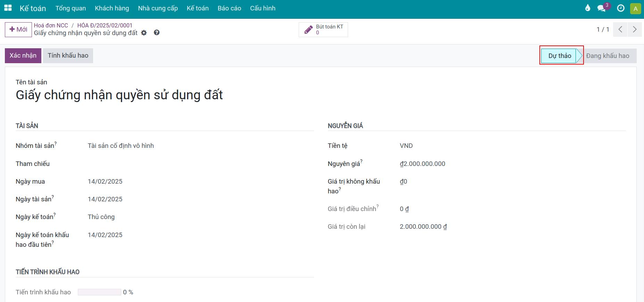
Task: Open the Nhà cung cấp menu
Action: [158, 8]
